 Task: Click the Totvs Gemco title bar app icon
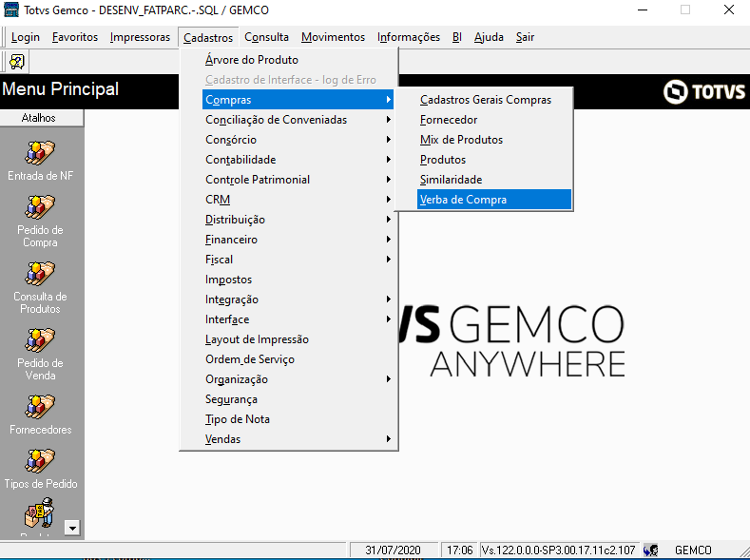[x=11, y=10]
